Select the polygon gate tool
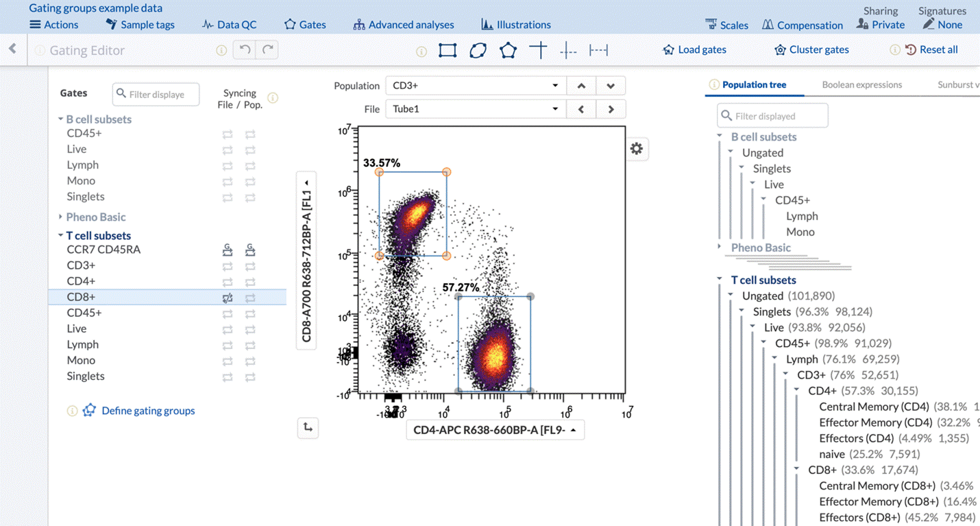The height and width of the screenshot is (526, 980). coord(508,50)
